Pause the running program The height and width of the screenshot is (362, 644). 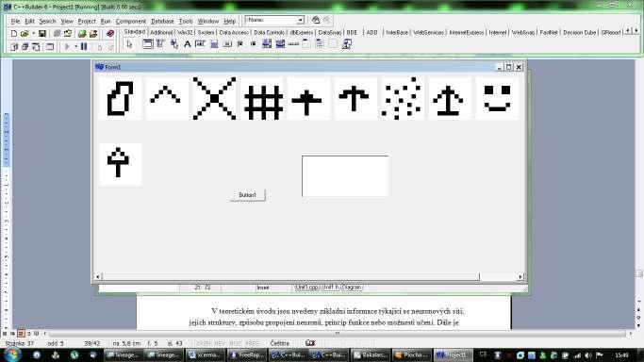pos(84,46)
